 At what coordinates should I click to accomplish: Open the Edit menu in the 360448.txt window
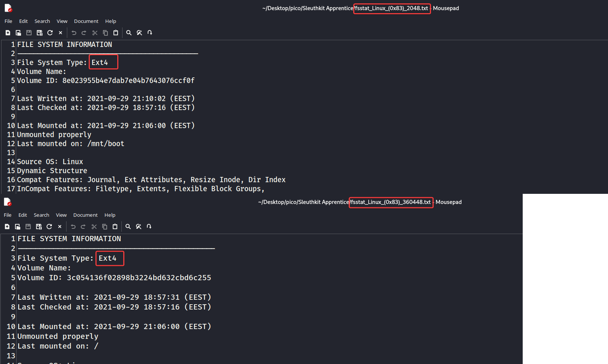(23, 215)
